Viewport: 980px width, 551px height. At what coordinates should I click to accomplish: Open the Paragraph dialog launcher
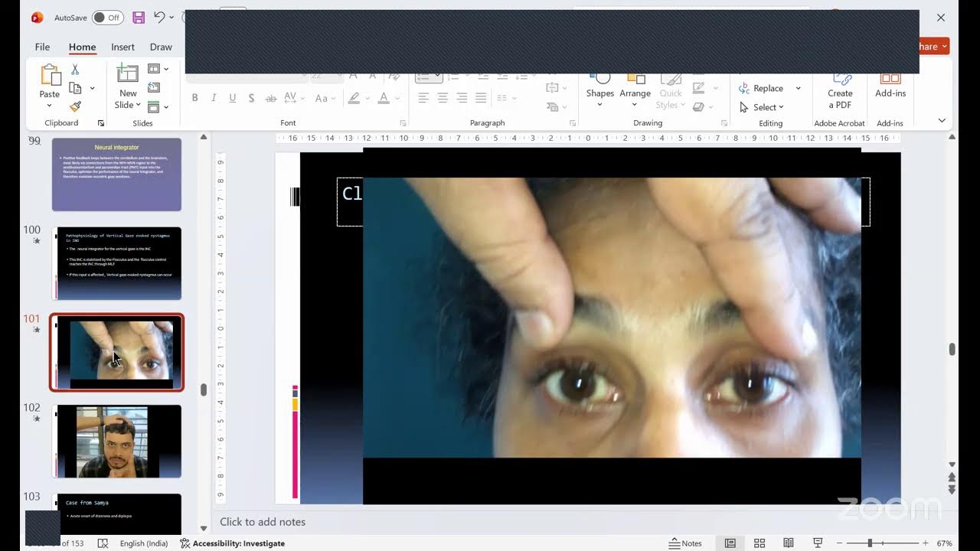click(x=573, y=123)
